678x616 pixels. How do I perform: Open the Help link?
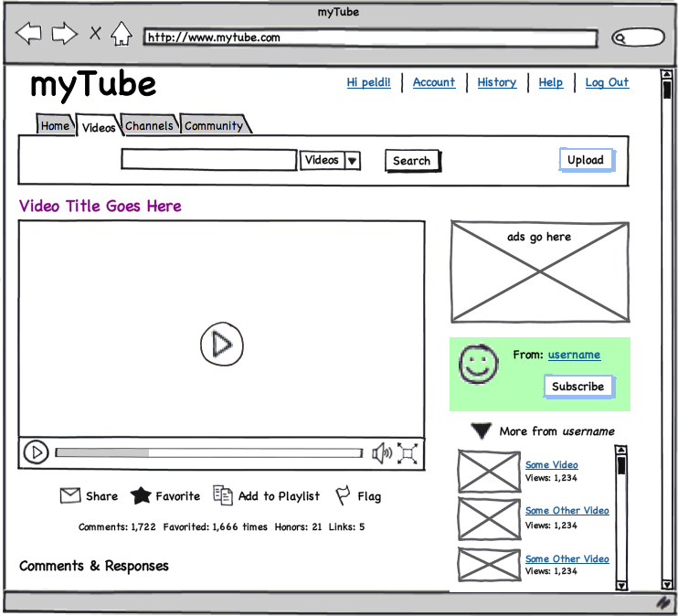point(550,82)
